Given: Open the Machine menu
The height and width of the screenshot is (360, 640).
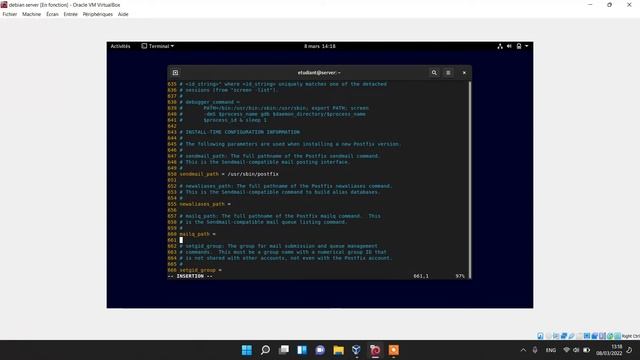Looking at the screenshot, I should [x=31, y=14].
